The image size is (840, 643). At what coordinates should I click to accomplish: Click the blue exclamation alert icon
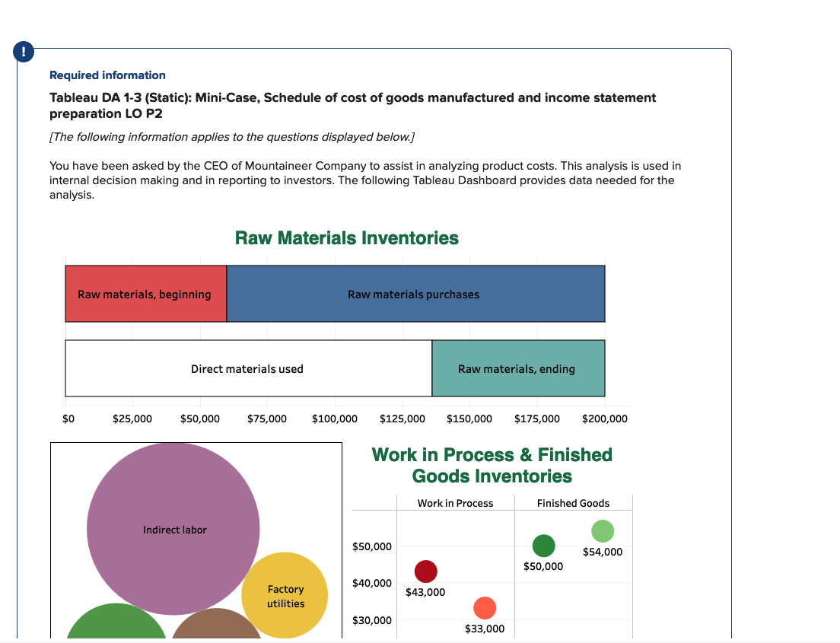click(x=23, y=52)
